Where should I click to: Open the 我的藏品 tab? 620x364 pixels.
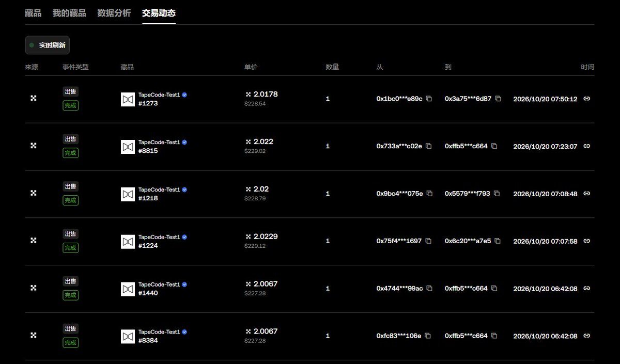69,13
